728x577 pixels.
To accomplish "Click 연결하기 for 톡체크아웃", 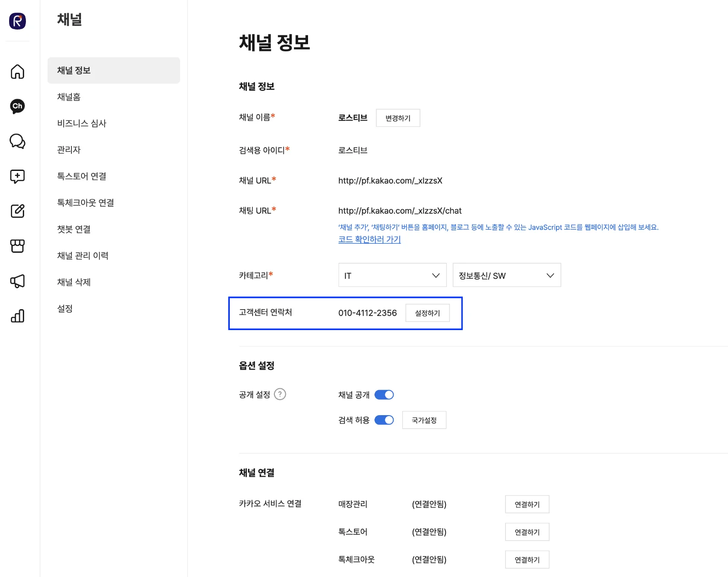I will pos(527,560).
